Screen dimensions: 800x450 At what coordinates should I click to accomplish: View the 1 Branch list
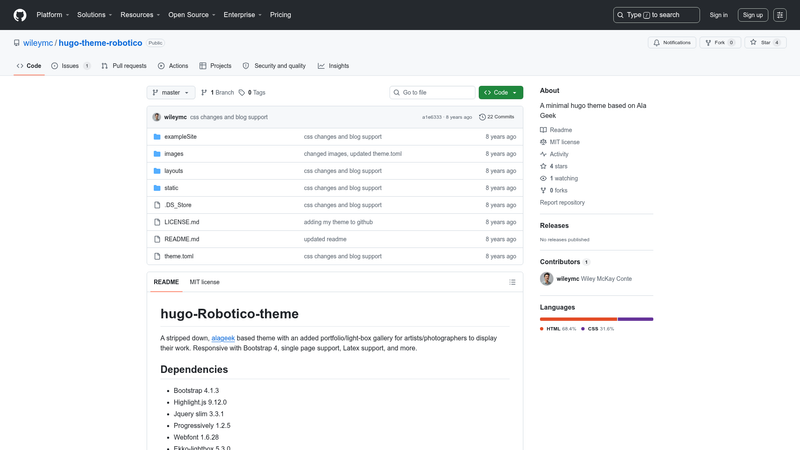(x=217, y=92)
